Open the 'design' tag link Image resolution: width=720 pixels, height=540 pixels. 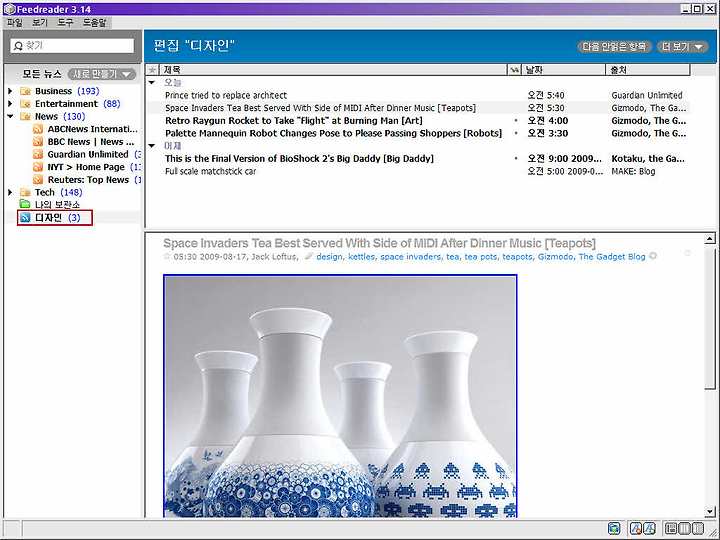point(329,257)
